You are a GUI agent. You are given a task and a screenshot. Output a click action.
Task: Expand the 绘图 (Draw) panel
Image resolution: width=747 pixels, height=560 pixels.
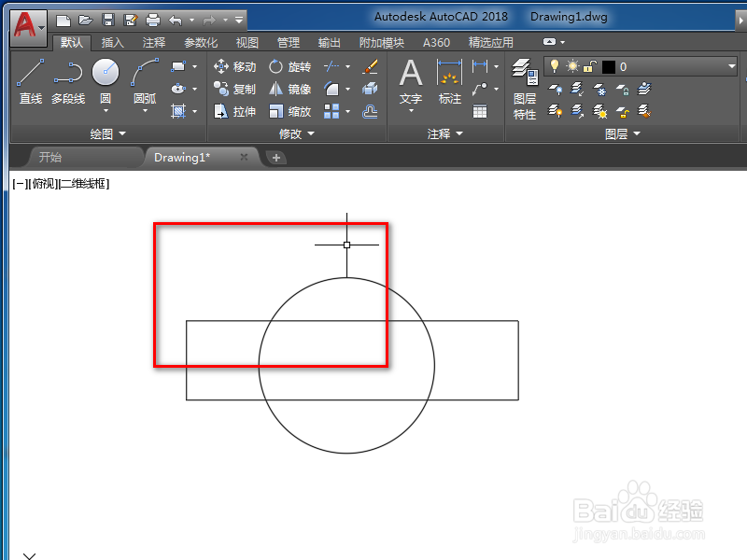pyautogui.click(x=107, y=133)
